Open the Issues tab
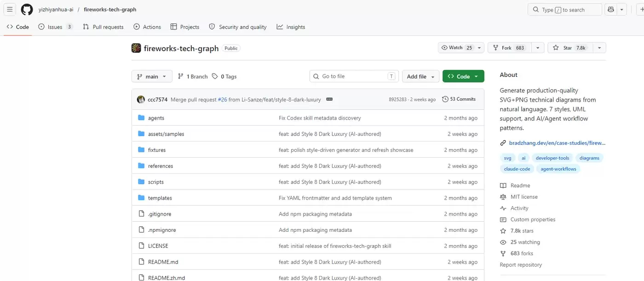Screen dimensions: 644x281 (x=55, y=27)
